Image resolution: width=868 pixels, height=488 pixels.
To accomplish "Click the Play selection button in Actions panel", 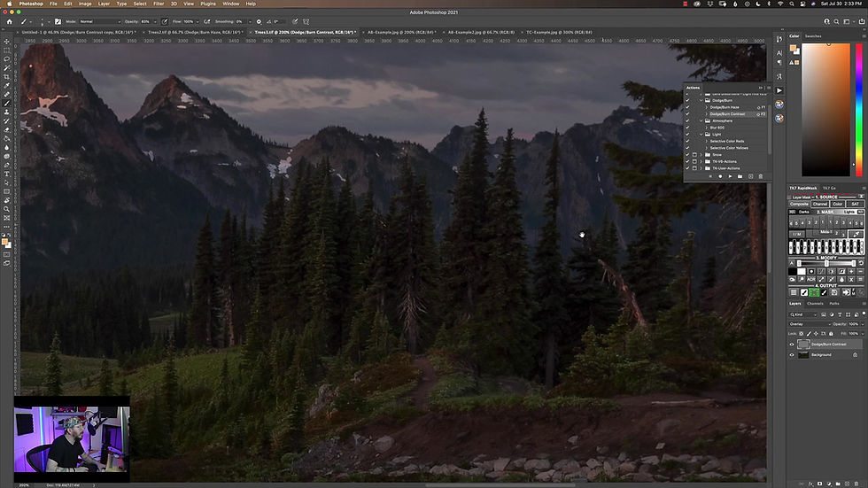I will pos(730,176).
